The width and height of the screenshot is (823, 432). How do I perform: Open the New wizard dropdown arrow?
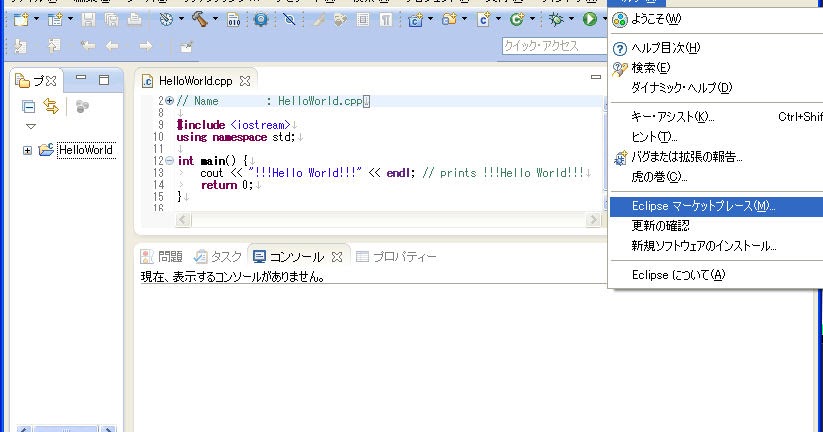point(36,20)
